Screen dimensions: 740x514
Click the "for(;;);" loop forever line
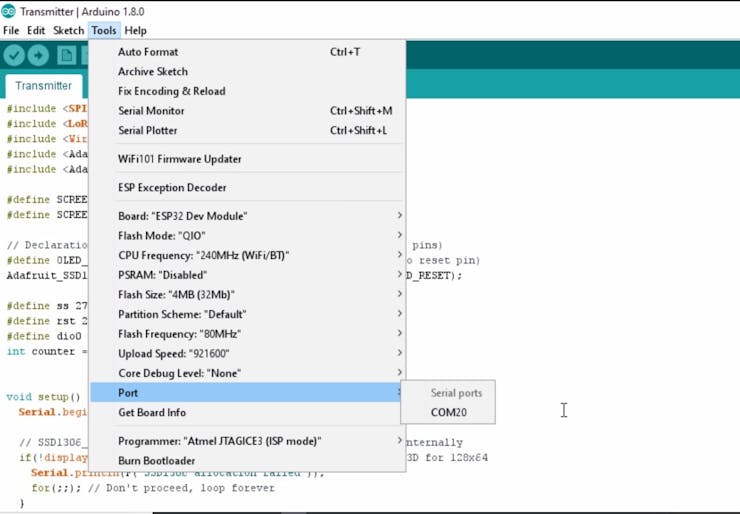(x=153, y=488)
